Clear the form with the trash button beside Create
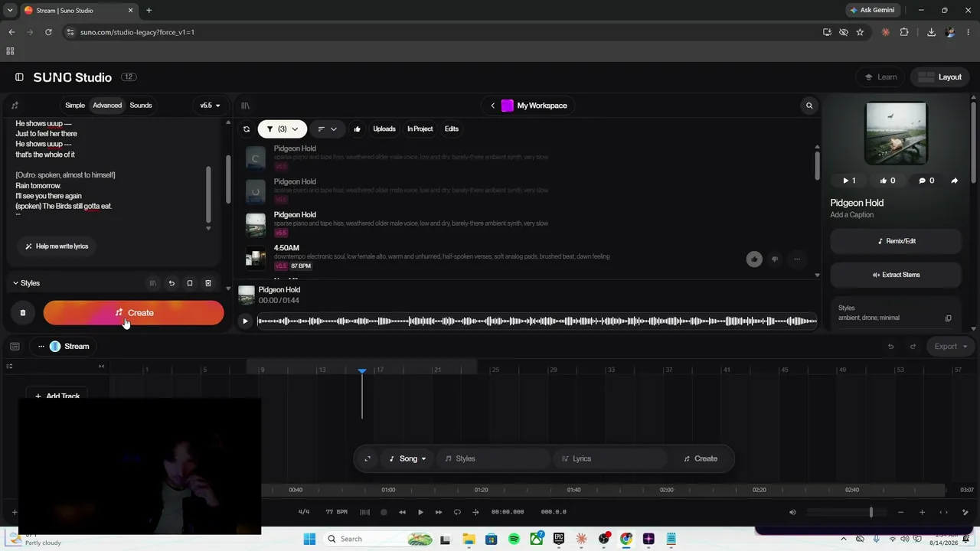980x551 pixels. (23, 313)
